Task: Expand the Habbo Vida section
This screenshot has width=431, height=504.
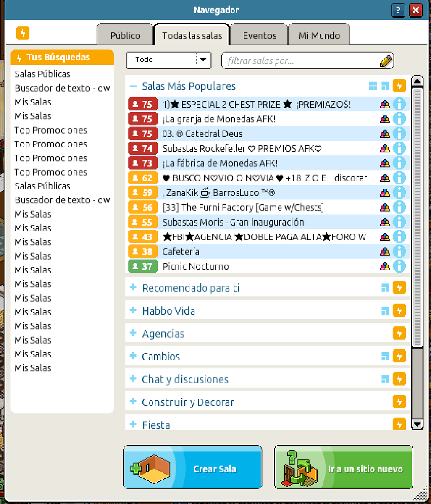Action: pos(133,310)
